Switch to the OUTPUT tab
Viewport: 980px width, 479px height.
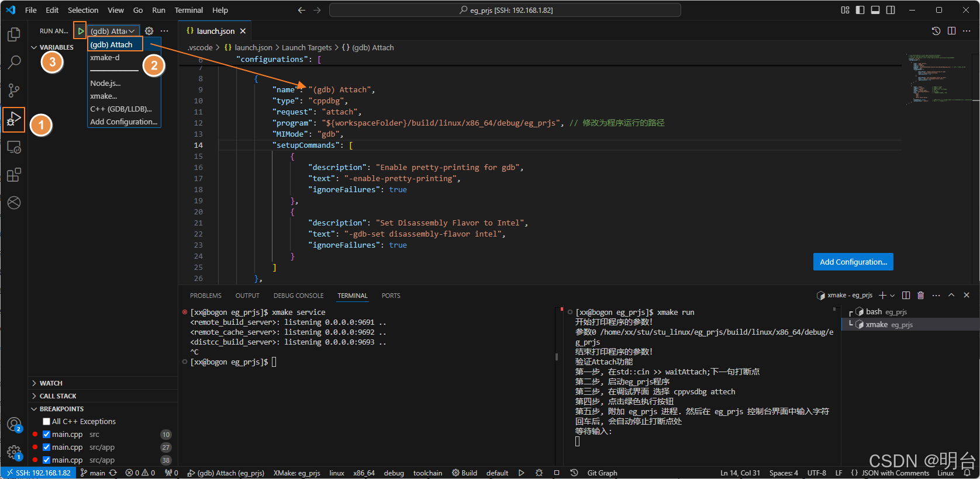pos(247,296)
